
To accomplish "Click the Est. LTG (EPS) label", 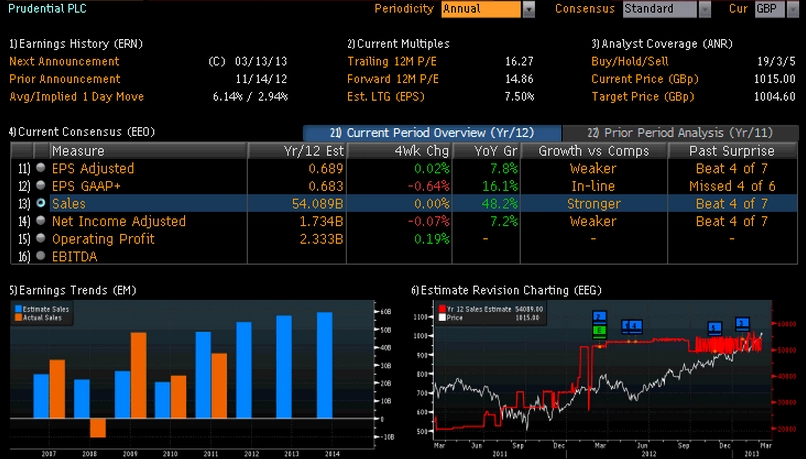I will [x=386, y=97].
